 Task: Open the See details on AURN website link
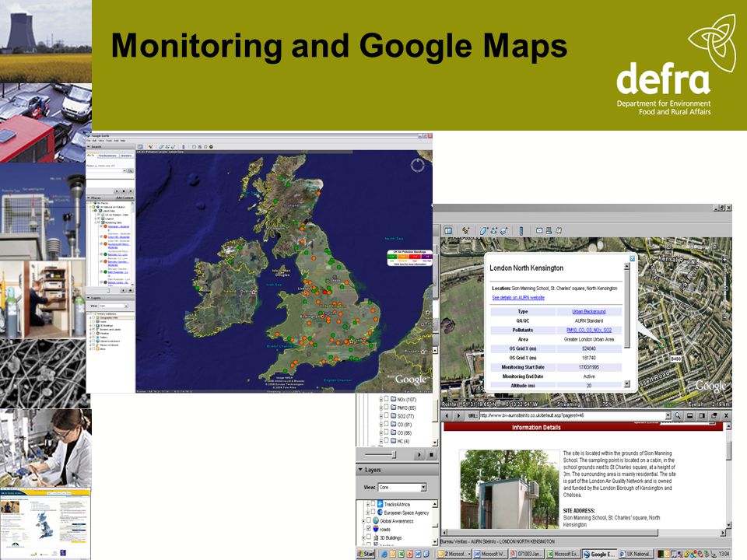pyautogui.click(x=518, y=298)
